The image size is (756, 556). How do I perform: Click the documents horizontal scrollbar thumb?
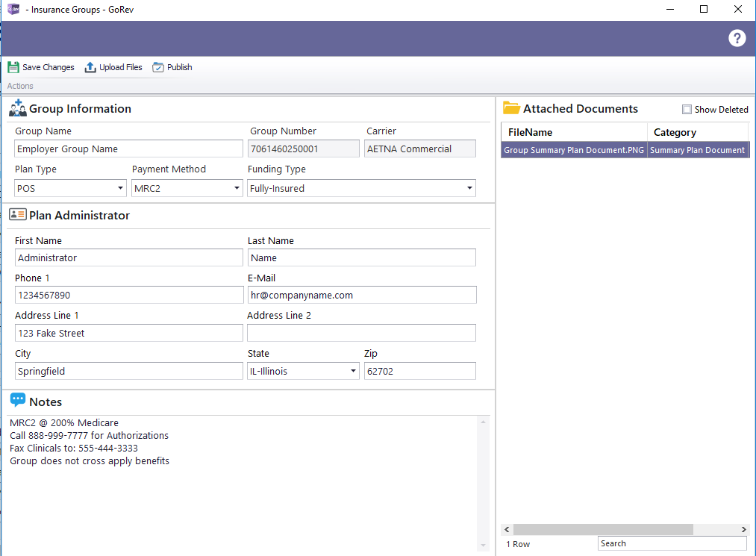click(x=603, y=529)
